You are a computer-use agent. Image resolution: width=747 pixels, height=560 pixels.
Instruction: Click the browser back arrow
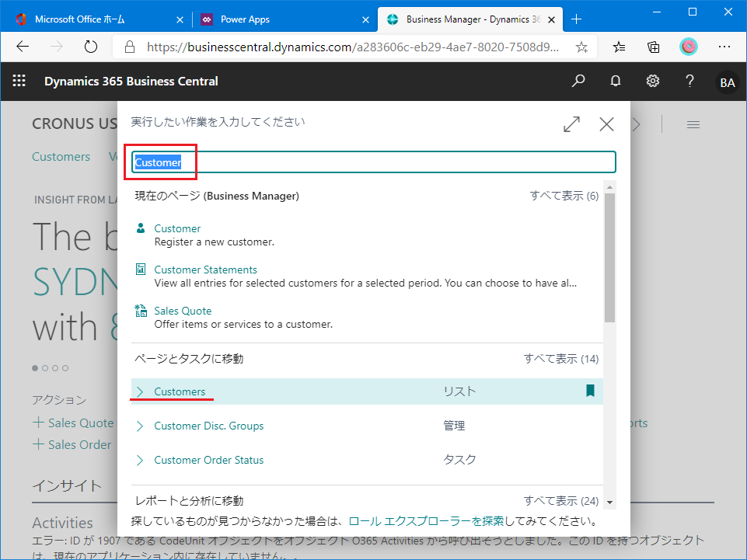click(x=23, y=47)
